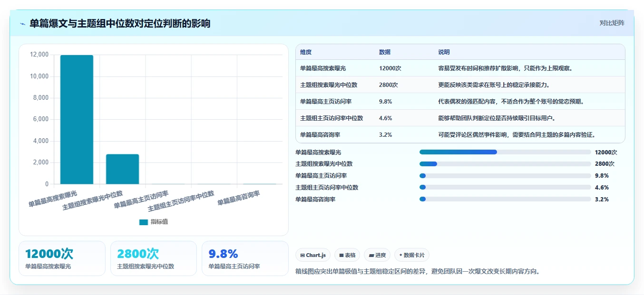Click the 单篇最高搜索曝光 progress bar
The image size is (644, 295).
pos(505,152)
